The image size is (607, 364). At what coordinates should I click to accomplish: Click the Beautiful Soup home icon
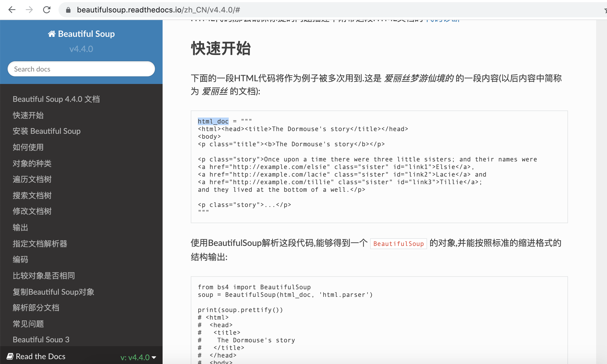pos(51,34)
